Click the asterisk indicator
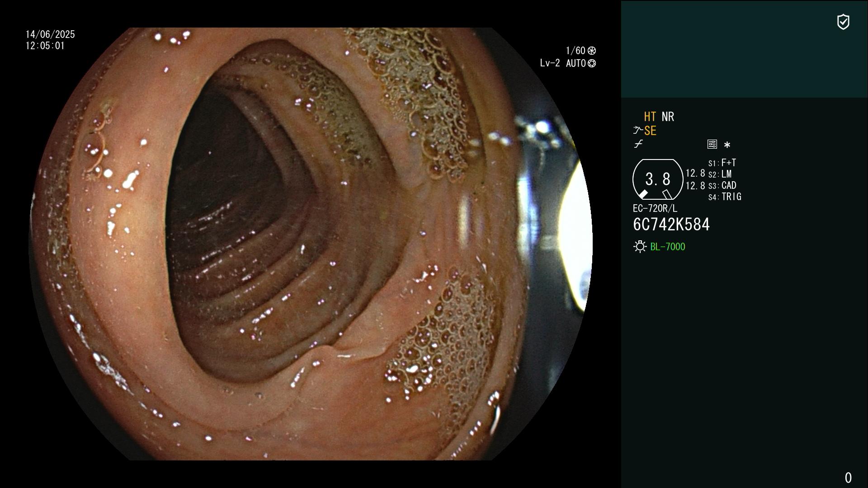The image size is (868, 488). pos(727,145)
